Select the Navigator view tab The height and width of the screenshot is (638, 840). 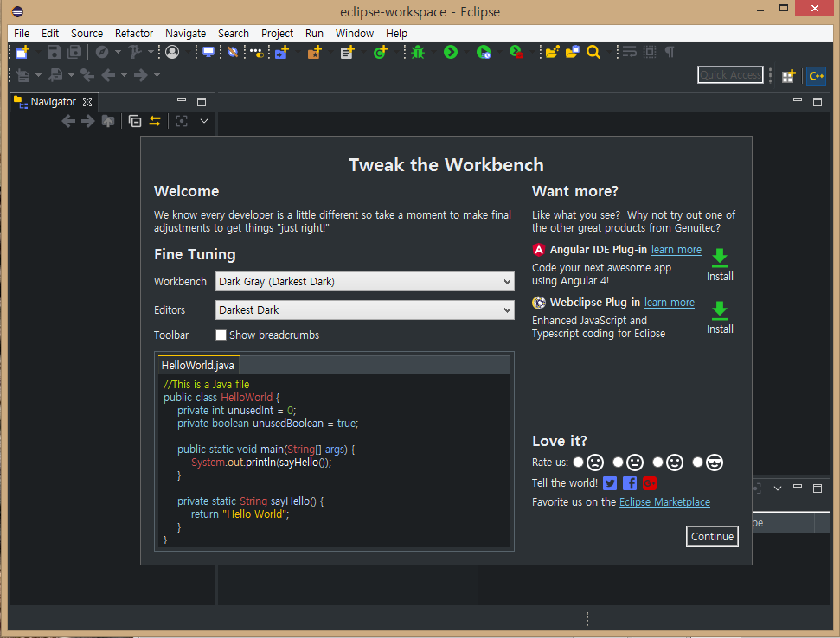pos(53,102)
